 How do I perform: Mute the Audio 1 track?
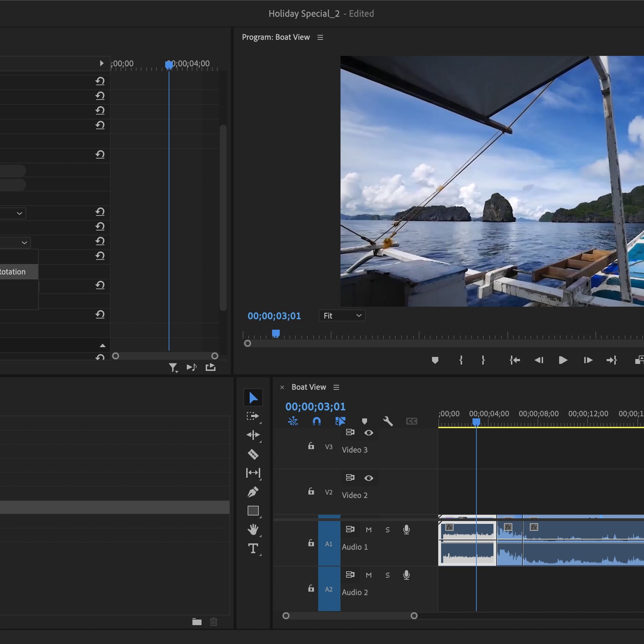368,530
